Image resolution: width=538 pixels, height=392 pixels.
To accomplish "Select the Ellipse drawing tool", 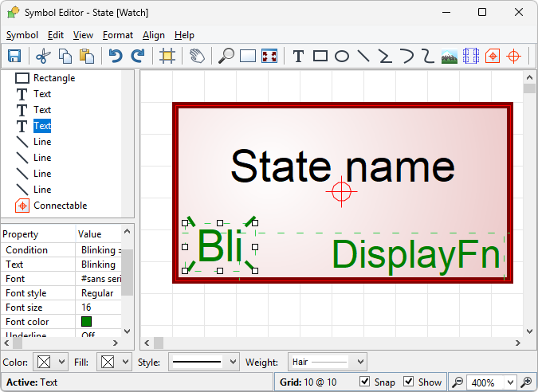I will tap(342, 56).
